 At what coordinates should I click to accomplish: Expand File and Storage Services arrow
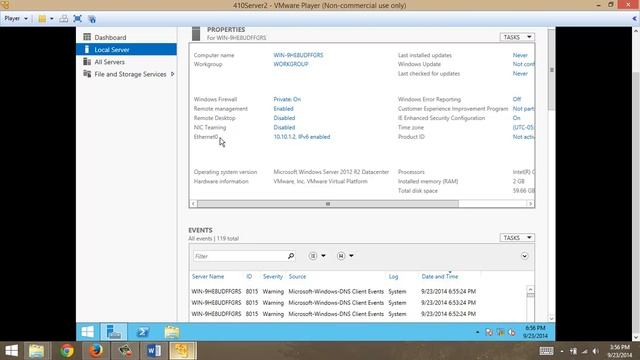click(172, 74)
